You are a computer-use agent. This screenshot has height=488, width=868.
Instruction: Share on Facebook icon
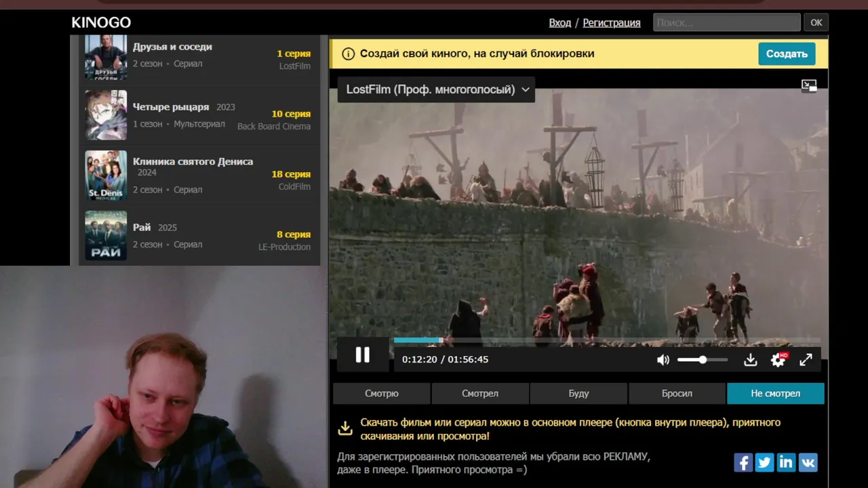[x=743, y=462]
